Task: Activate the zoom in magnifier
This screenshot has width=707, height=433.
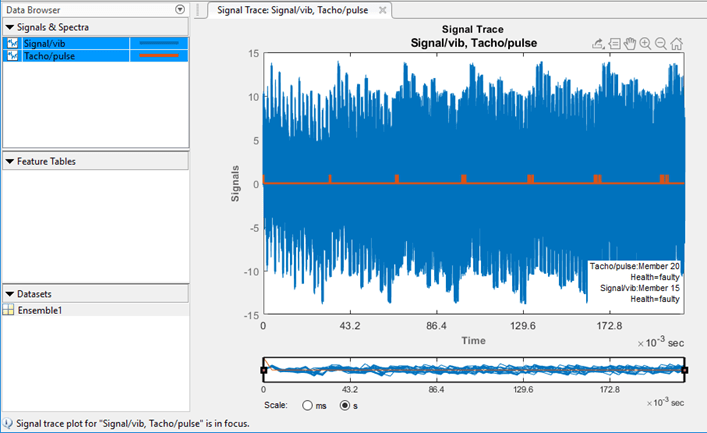Action: tap(645, 44)
